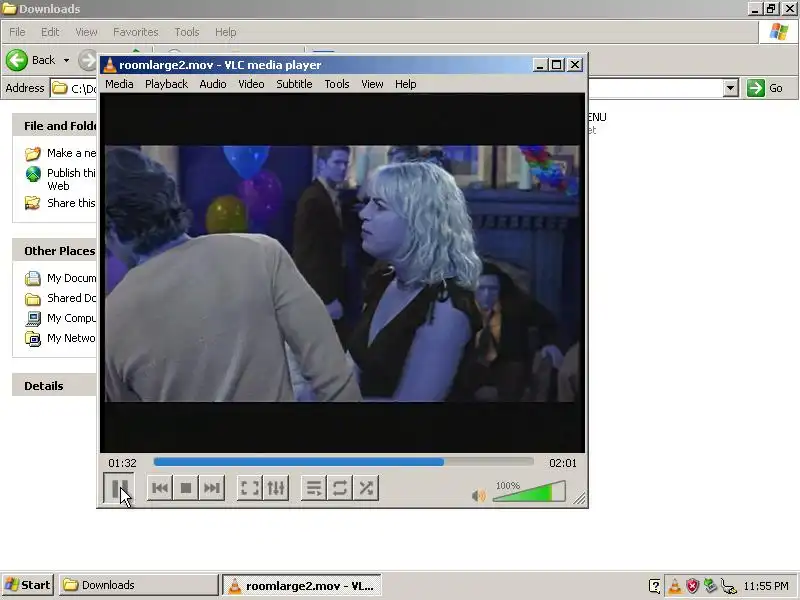Click total duration 02:01 label
Image resolution: width=800 pixels, height=600 pixels.
point(563,463)
